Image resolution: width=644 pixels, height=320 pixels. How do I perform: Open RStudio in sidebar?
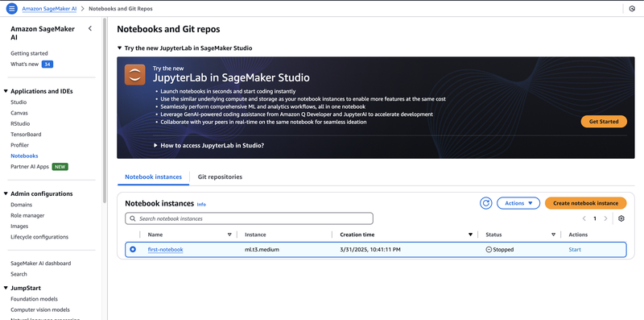(x=20, y=123)
